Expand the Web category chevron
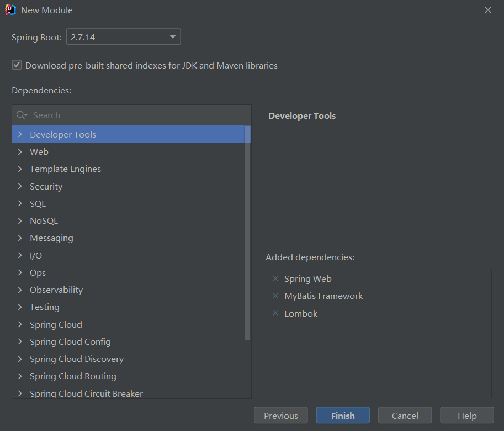504x431 pixels. coord(20,151)
